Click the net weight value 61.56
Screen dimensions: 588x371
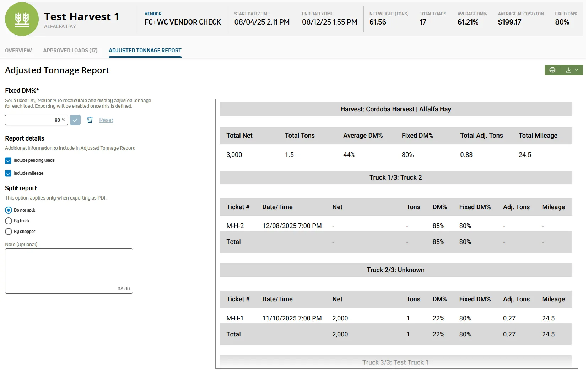378,22
